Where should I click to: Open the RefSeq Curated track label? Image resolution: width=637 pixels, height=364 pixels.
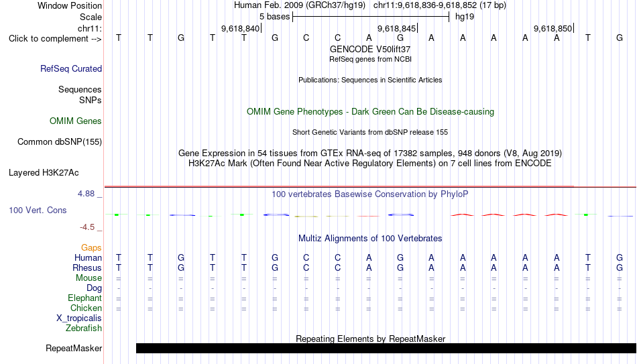(71, 68)
